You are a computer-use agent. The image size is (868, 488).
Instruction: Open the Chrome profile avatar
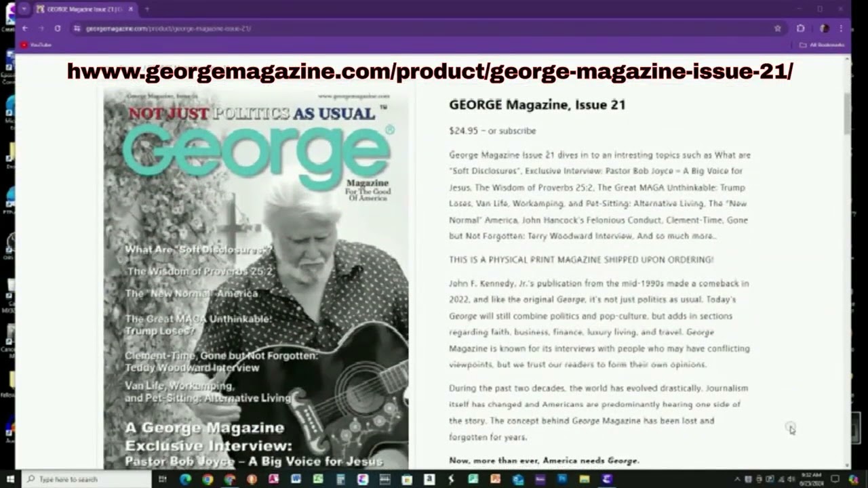pyautogui.click(x=824, y=28)
